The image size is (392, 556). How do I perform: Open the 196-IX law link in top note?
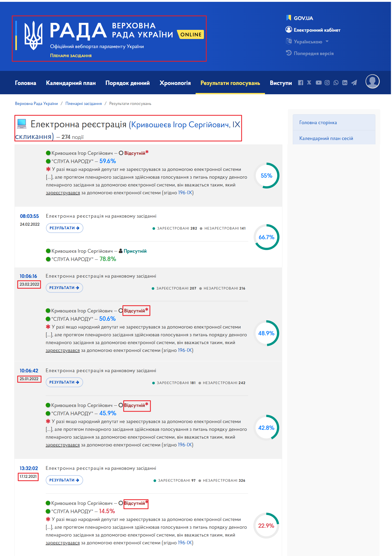(185, 193)
